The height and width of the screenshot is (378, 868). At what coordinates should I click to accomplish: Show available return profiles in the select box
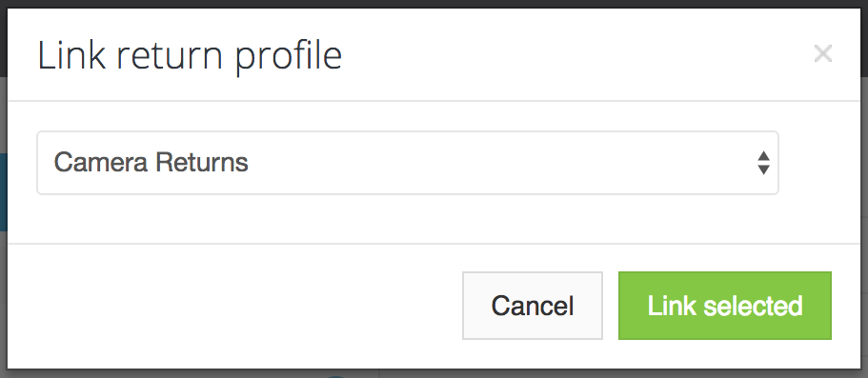pyautogui.click(x=408, y=163)
